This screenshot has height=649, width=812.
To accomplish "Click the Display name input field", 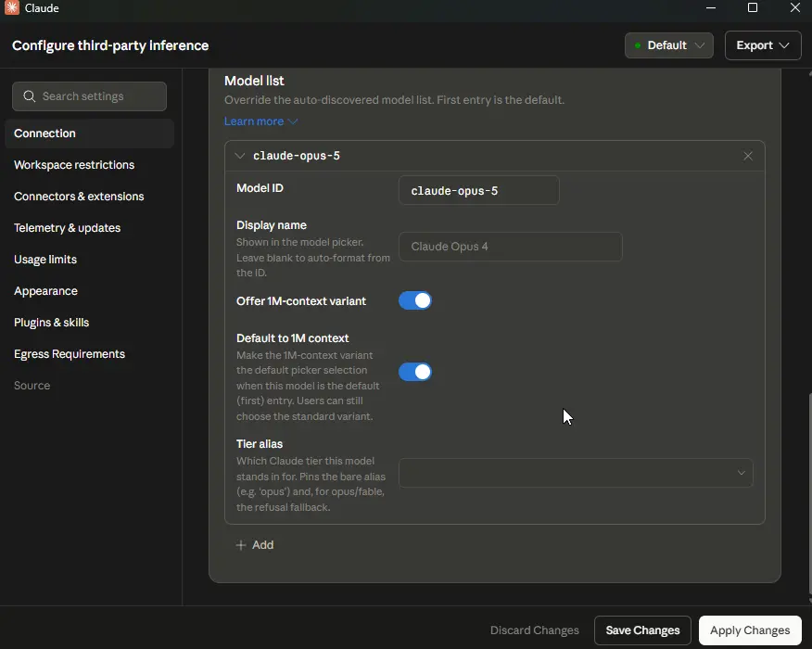I will pyautogui.click(x=510, y=247).
